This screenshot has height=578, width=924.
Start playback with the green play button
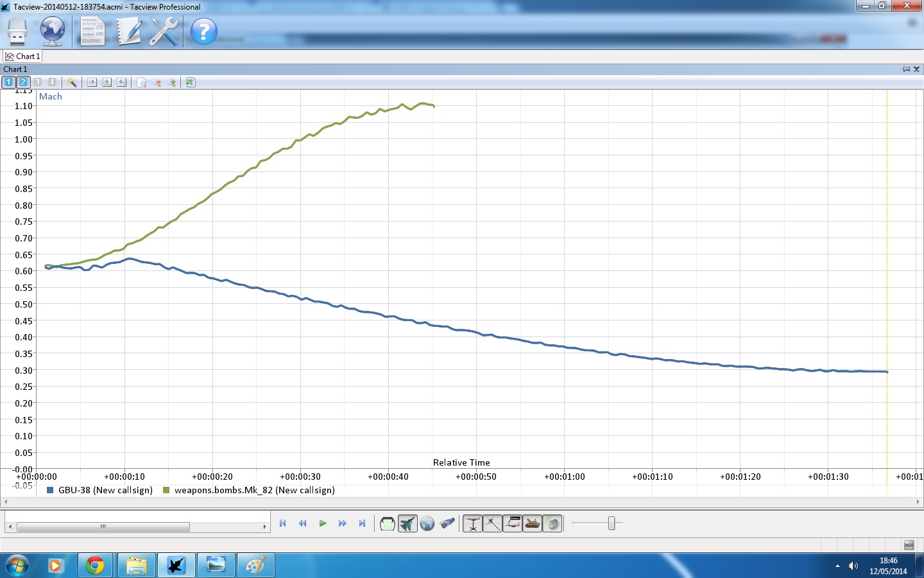pos(323,523)
